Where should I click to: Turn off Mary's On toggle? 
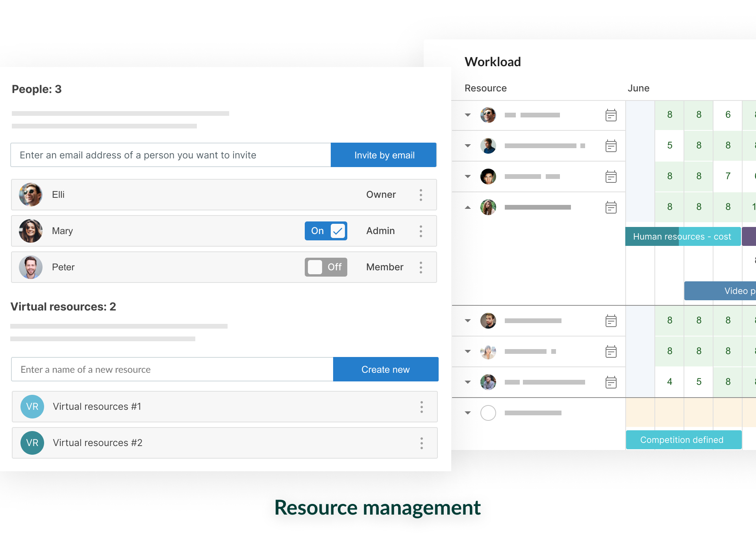pos(326,231)
